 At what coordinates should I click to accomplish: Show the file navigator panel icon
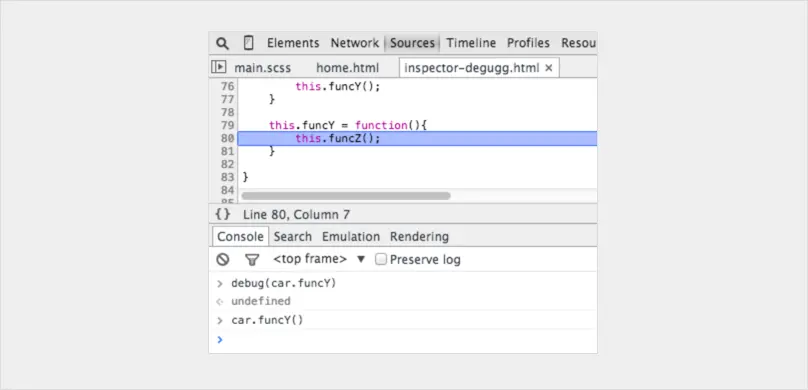(218, 67)
